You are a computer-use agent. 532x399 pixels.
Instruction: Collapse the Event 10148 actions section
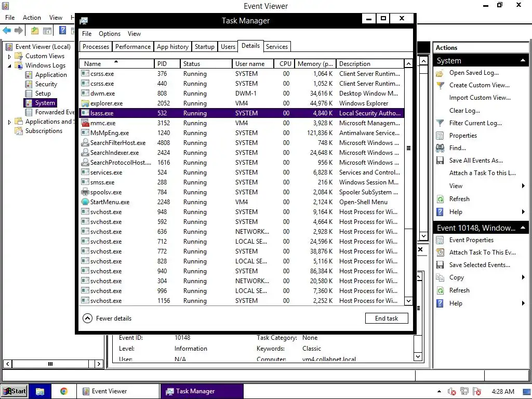pos(523,228)
